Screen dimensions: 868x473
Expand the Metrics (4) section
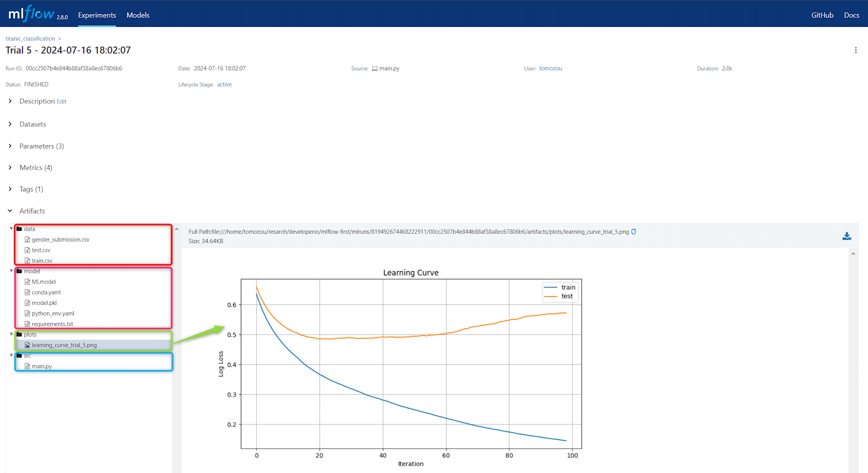point(10,168)
